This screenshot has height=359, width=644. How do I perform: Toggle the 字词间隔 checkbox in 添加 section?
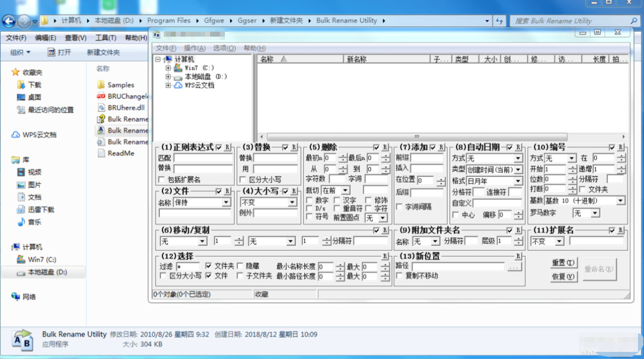399,207
